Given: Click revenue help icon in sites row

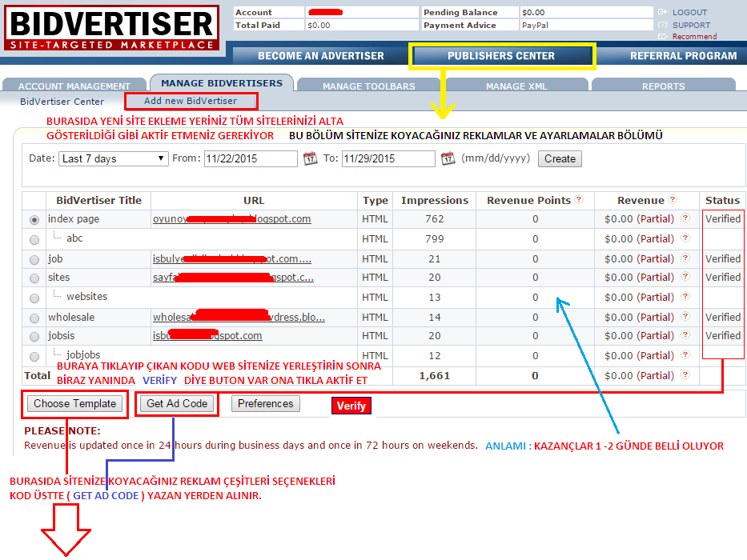Looking at the screenshot, I should [685, 277].
